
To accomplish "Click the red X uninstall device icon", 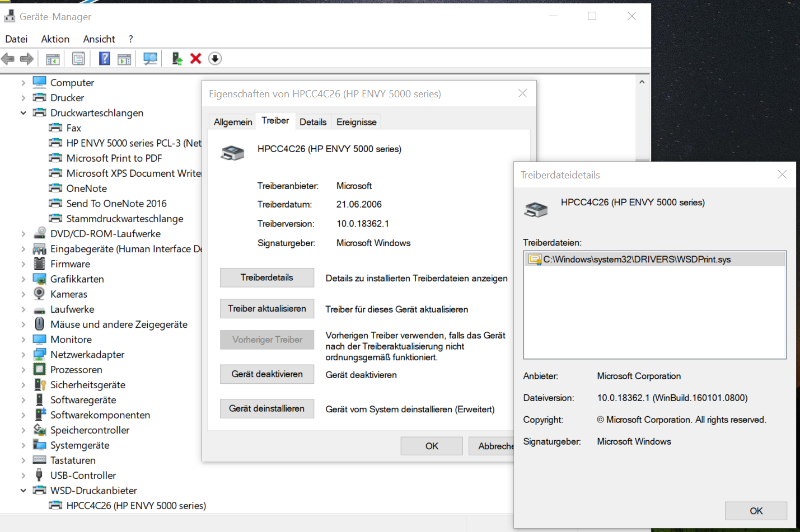I will click(x=196, y=58).
